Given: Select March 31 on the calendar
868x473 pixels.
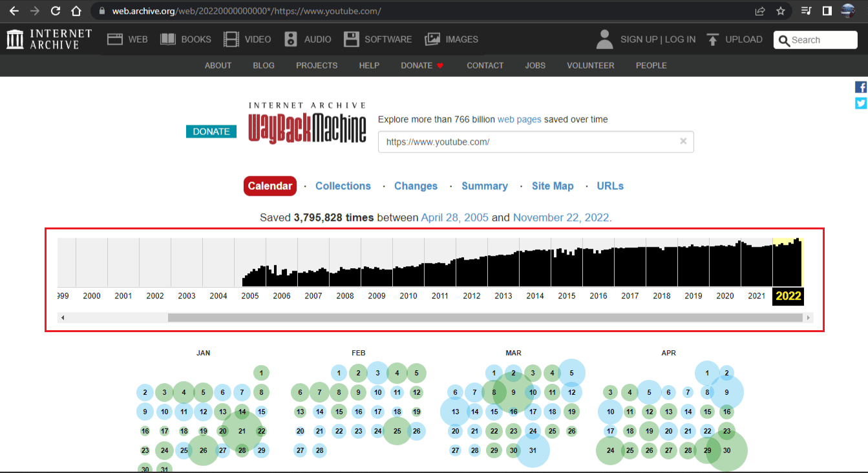Looking at the screenshot, I should tap(533, 450).
